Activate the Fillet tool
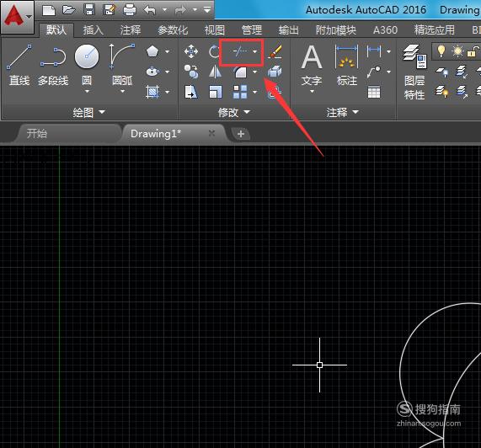Viewport: 481px width, 448px height. tap(240, 72)
